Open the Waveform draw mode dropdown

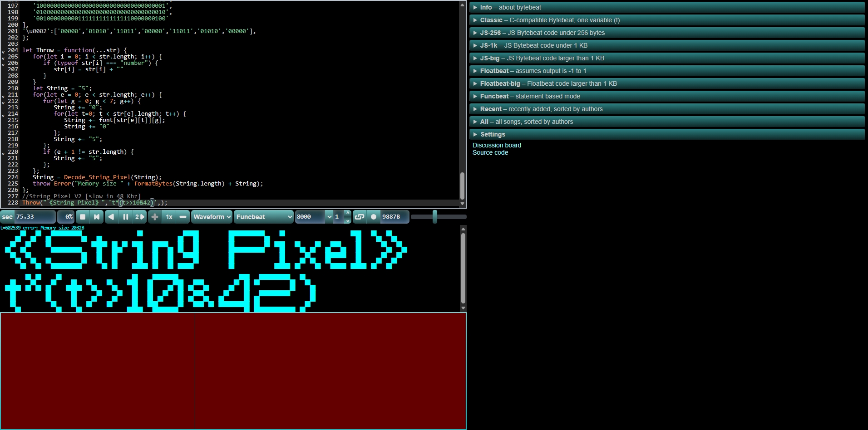click(x=212, y=217)
